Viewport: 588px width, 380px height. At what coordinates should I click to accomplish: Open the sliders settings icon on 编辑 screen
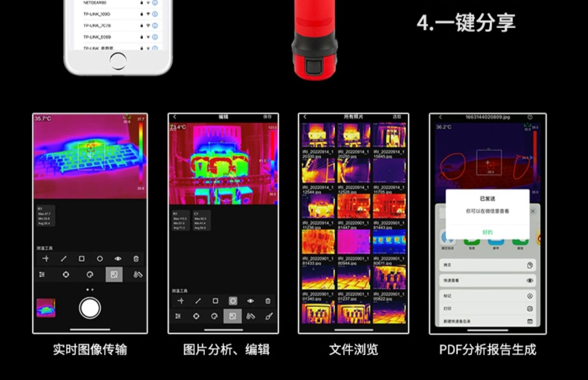[x=178, y=316]
